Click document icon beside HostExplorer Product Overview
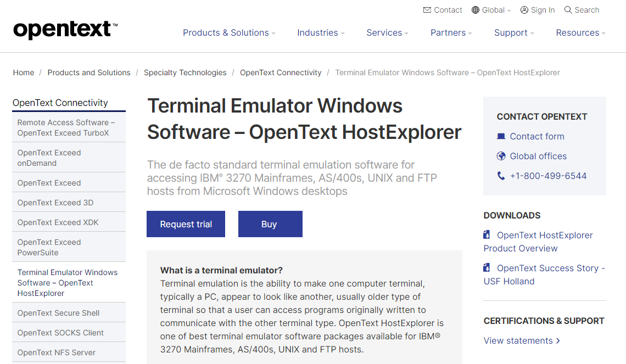This screenshot has width=626, height=364. pyautogui.click(x=487, y=234)
